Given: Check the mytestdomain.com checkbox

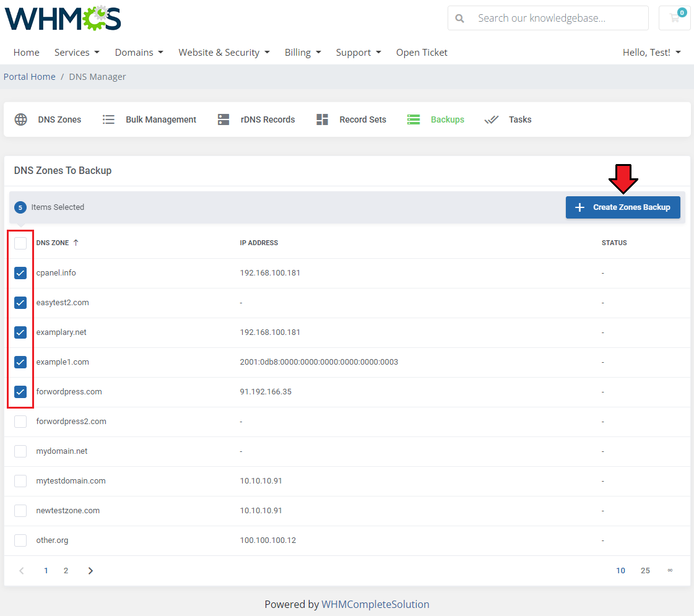Looking at the screenshot, I should 20,480.
